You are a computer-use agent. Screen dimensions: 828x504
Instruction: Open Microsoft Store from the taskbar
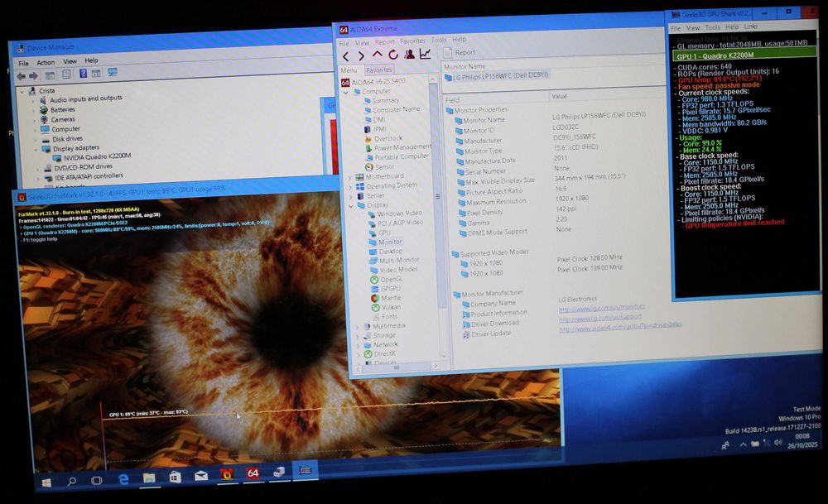pyautogui.click(x=176, y=477)
